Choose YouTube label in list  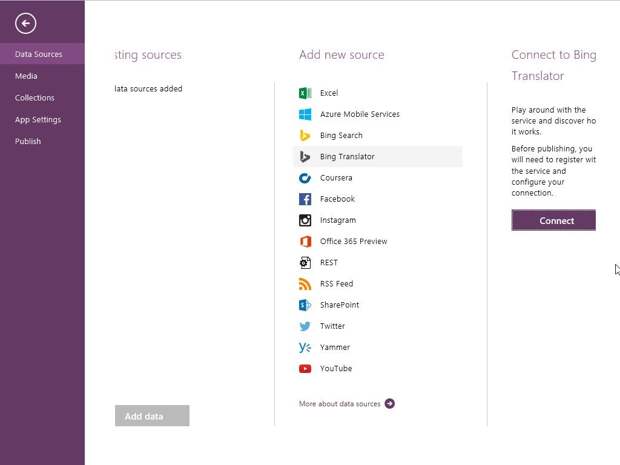pyautogui.click(x=336, y=369)
